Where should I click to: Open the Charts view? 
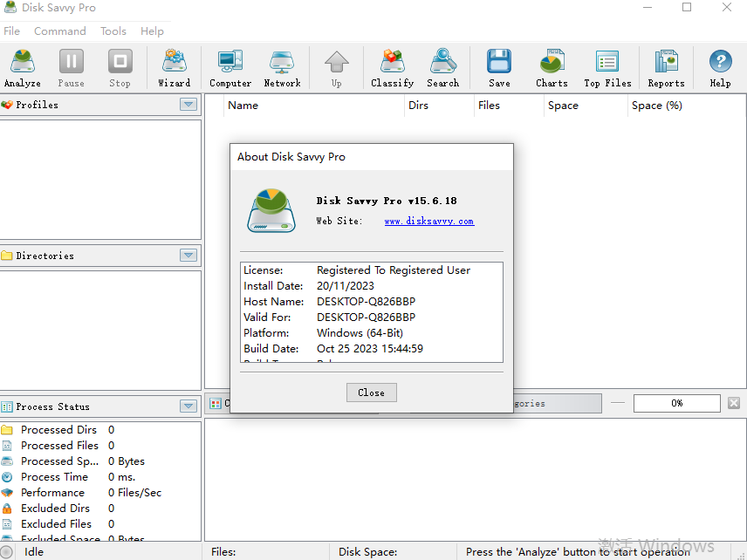[x=551, y=68]
